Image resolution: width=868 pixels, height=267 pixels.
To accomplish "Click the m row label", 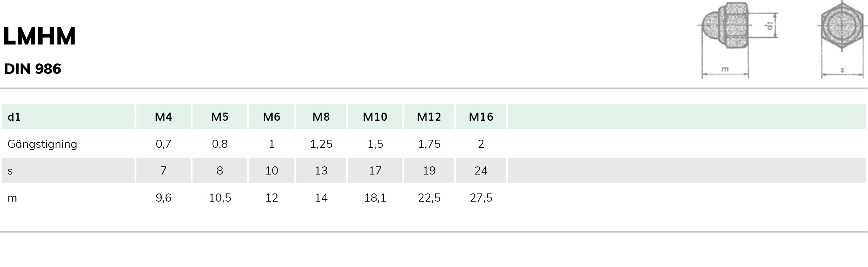I will [12, 198].
